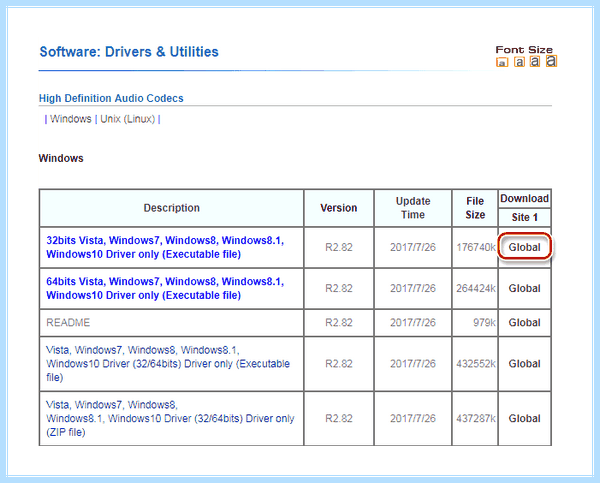Screen dimensions: 600x483
Task: Download 432552k executable via Global link
Action: [x=524, y=364]
